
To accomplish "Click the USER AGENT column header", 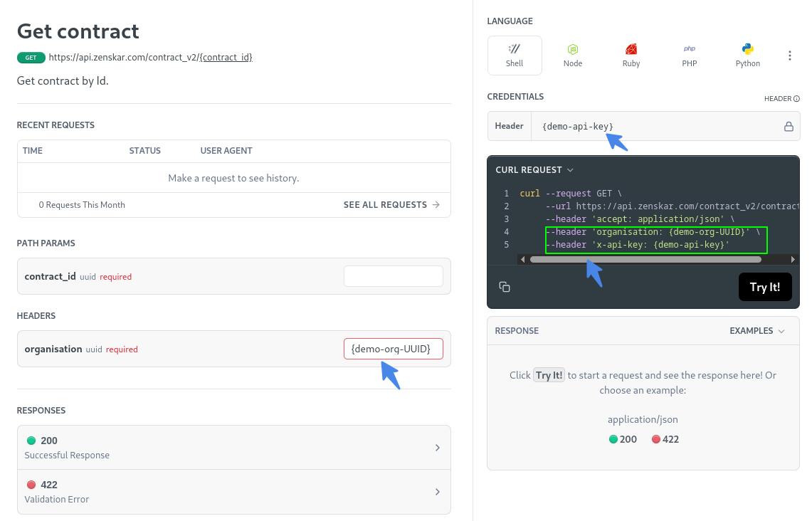I will (226, 151).
